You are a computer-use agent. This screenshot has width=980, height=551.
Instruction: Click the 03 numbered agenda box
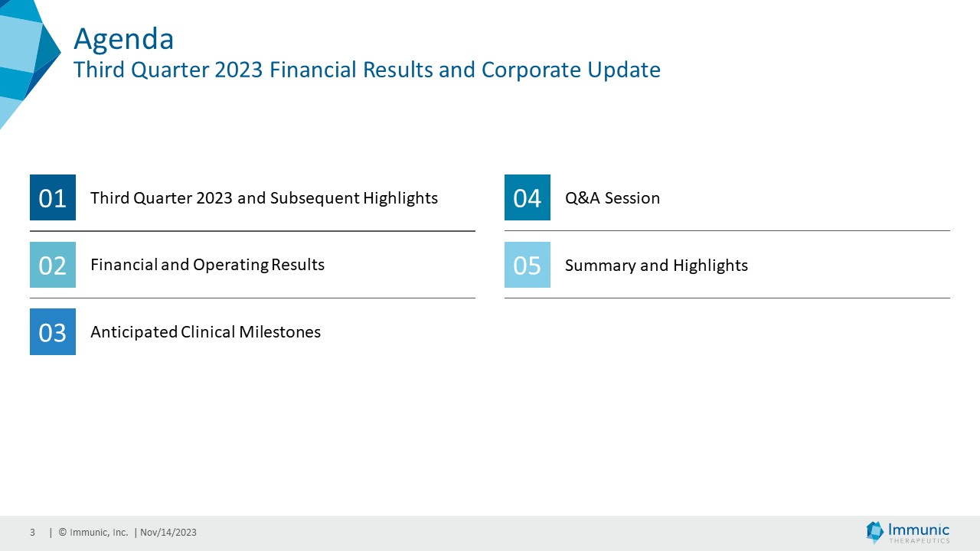53,332
